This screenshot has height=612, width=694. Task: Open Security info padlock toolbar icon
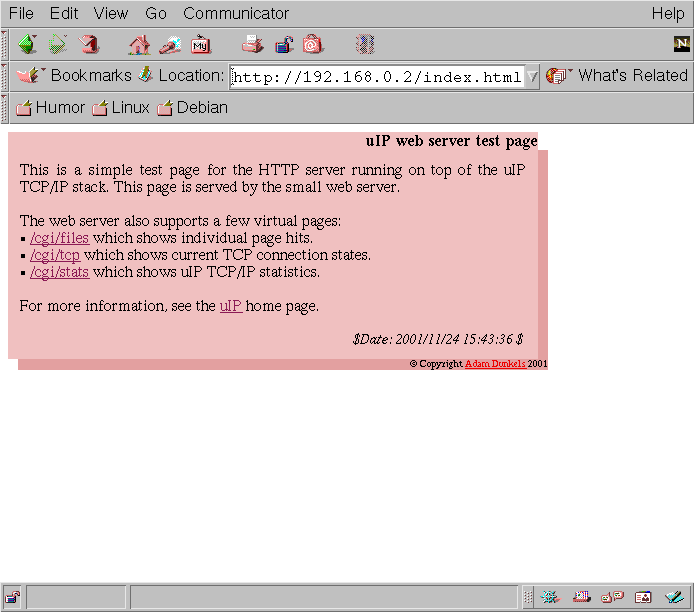point(284,45)
